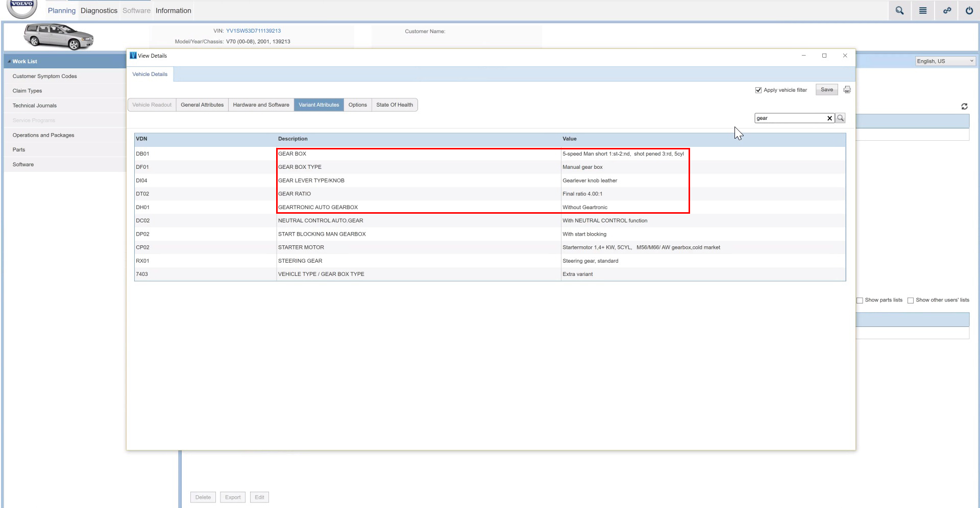The width and height of the screenshot is (980, 508).
Task: Open the English, US language dropdown
Action: point(945,61)
